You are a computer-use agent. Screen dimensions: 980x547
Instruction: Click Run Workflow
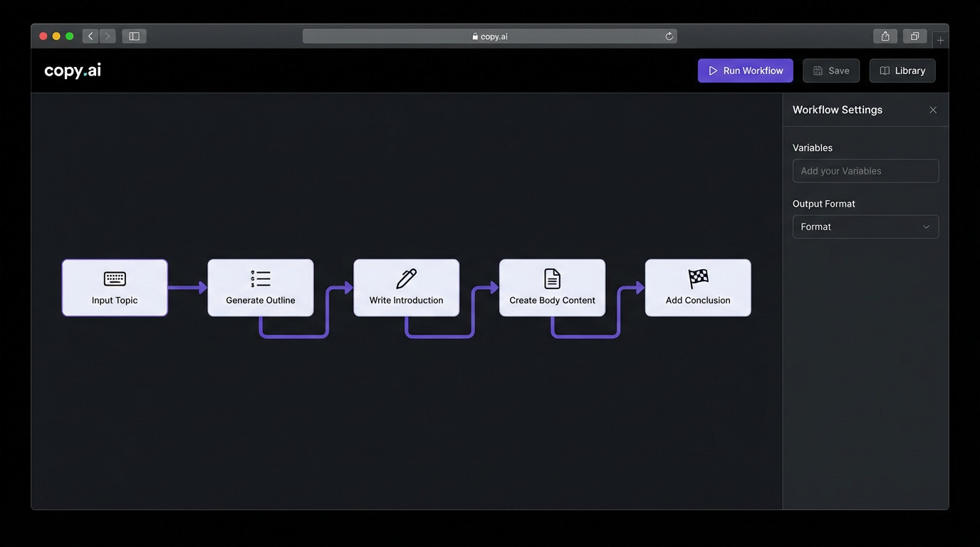coord(745,70)
